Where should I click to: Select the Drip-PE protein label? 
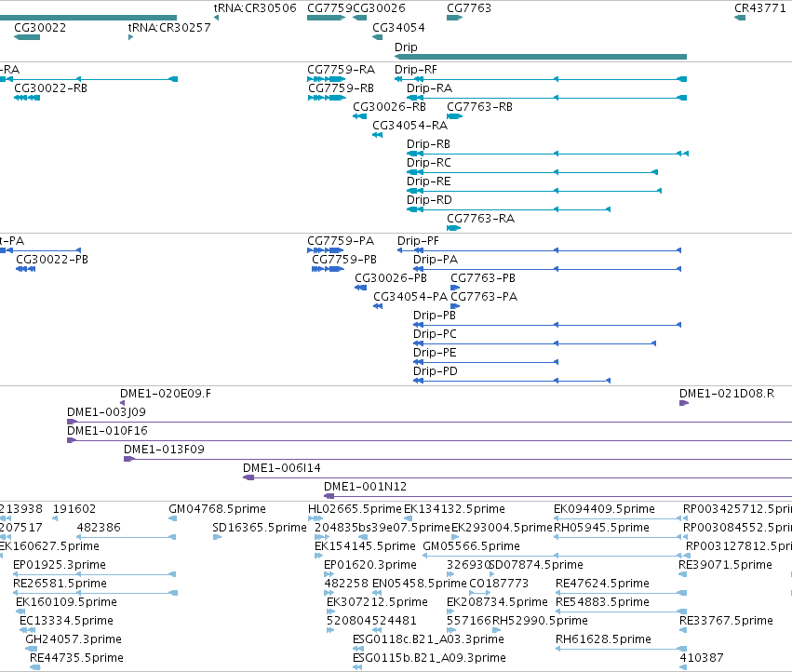[x=435, y=353]
